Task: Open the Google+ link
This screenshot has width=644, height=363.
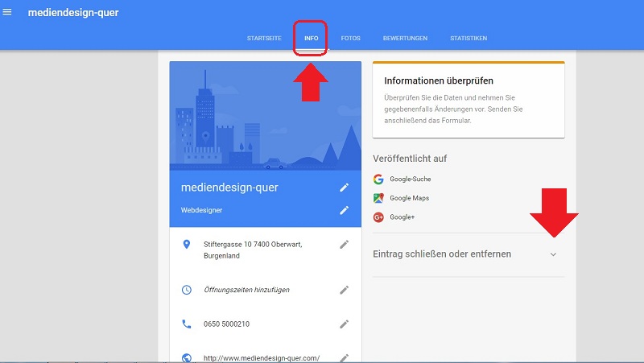Action: coord(402,217)
